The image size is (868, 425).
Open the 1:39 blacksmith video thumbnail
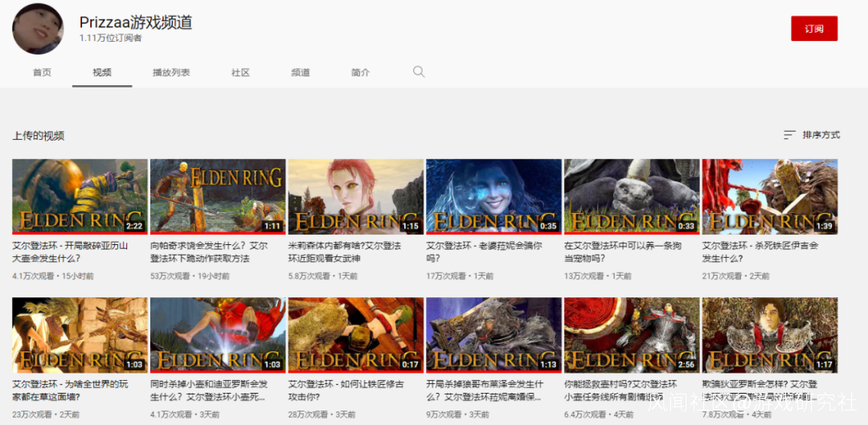tap(770, 197)
